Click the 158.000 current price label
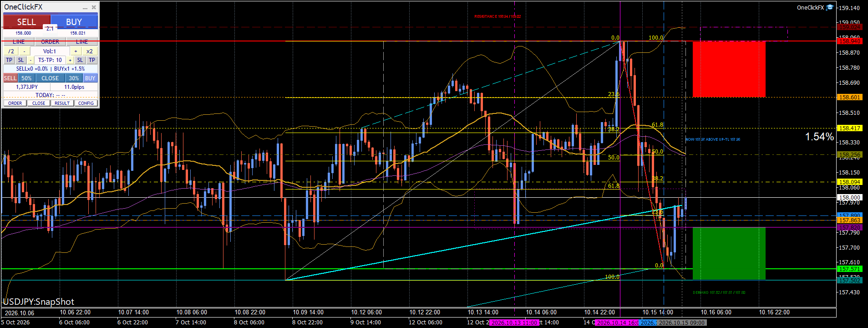This screenshot has width=868, height=328. (x=849, y=197)
